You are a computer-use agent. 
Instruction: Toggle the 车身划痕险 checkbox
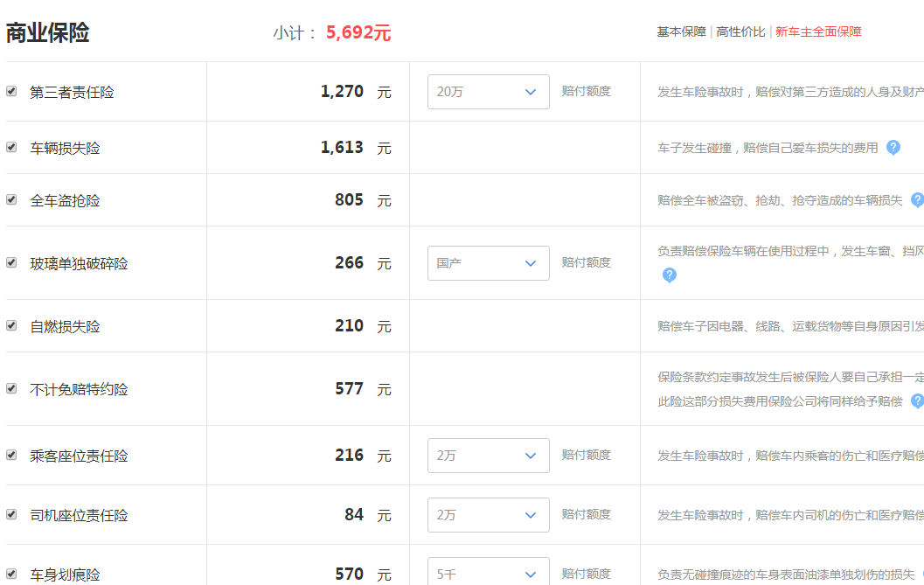(x=11, y=574)
